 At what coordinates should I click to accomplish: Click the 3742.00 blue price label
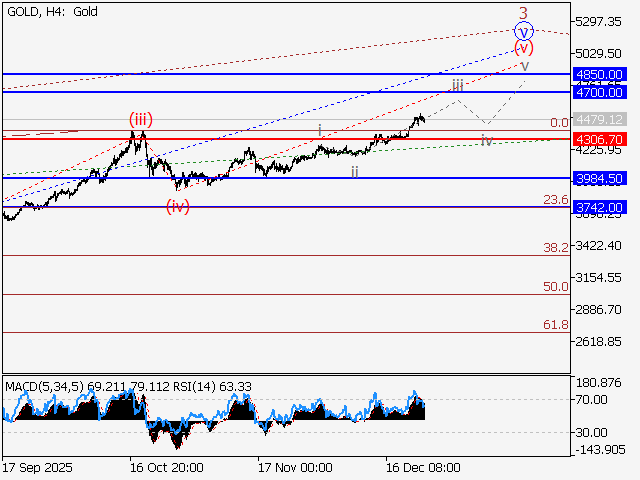(x=600, y=207)
